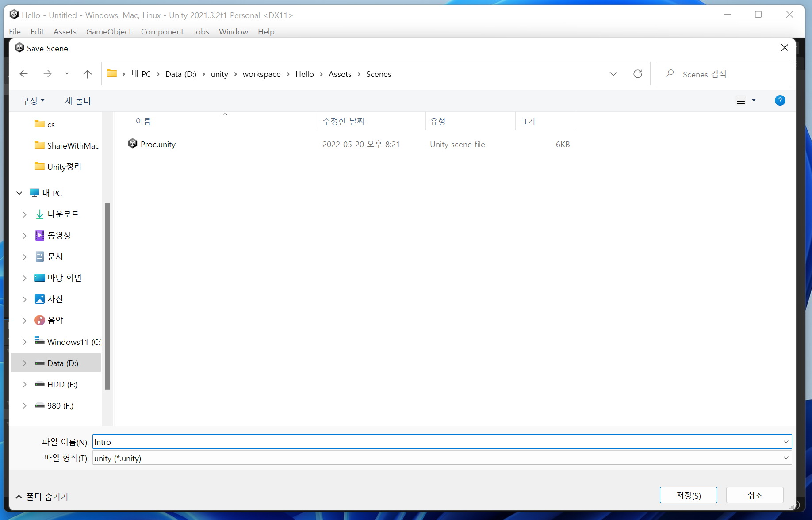Open the Unity File menu
This screenshot has width=812, height=520.
(x=15, y=31)
